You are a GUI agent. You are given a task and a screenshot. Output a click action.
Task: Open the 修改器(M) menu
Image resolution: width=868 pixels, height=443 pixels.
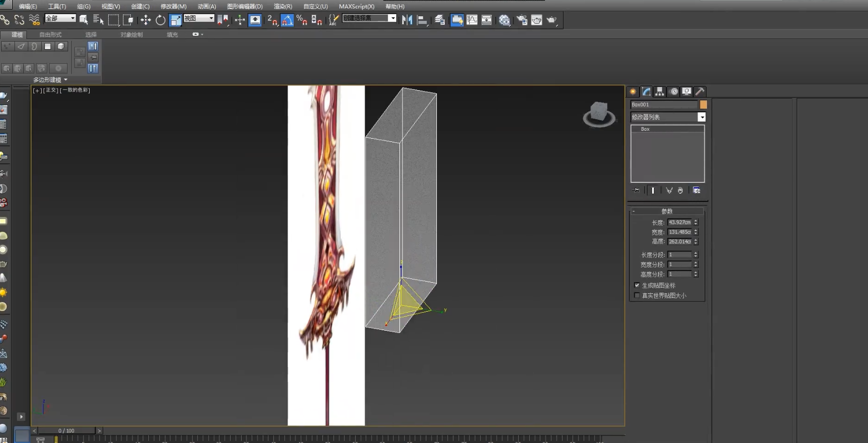pos(174,6)
